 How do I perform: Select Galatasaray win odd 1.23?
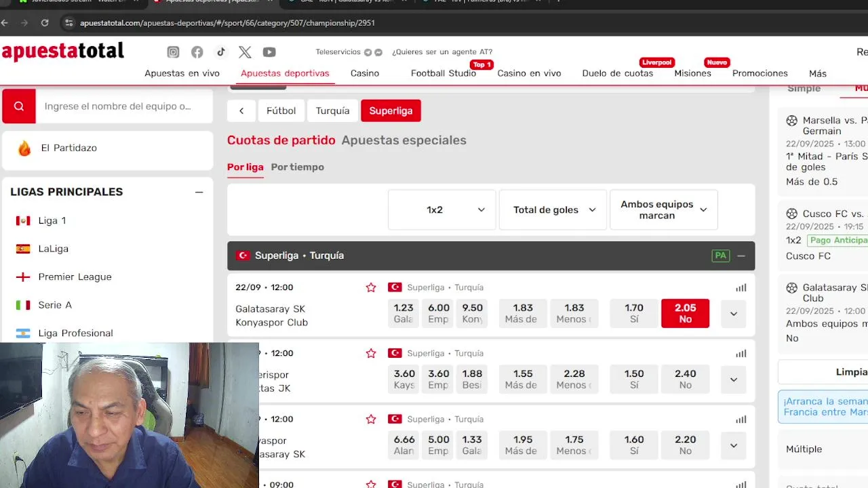403,313
